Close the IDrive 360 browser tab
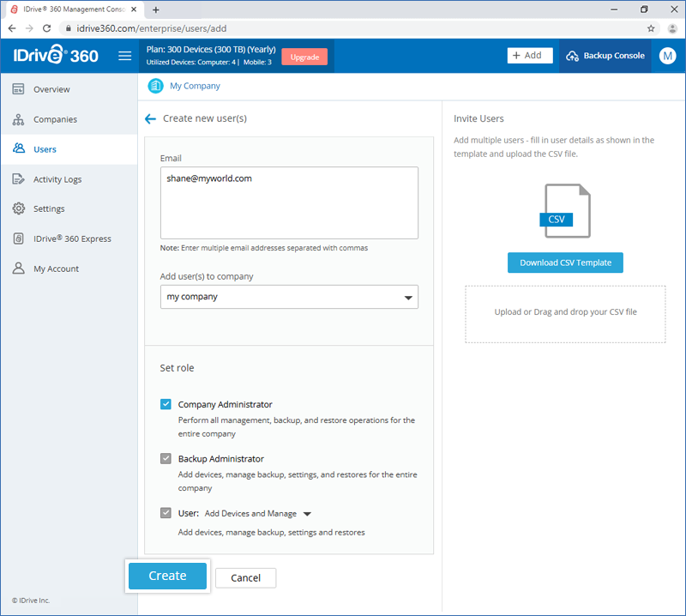The width and height of the screenshot is (686, 616). point(134,9)
